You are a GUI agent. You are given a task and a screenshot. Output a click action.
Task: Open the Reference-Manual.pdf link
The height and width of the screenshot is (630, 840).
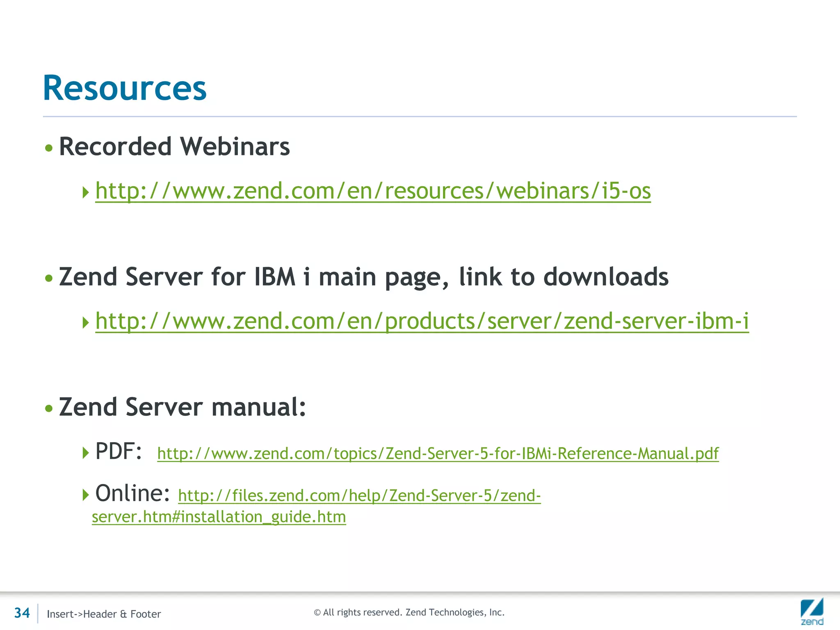(438, 454)
